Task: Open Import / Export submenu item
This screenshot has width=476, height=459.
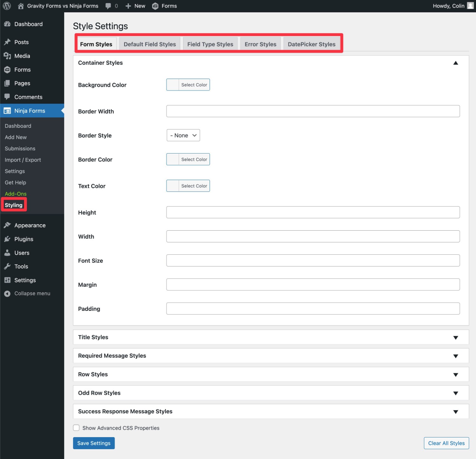Action: 23,160
